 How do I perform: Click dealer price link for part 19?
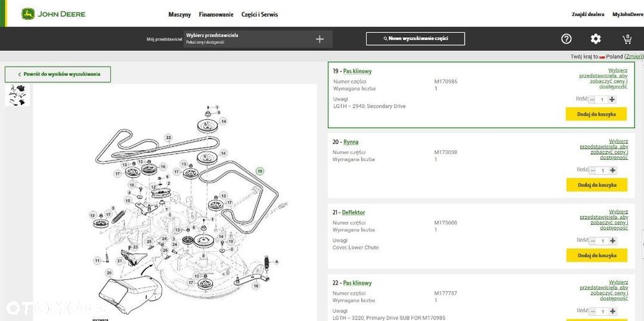[603, 79]
